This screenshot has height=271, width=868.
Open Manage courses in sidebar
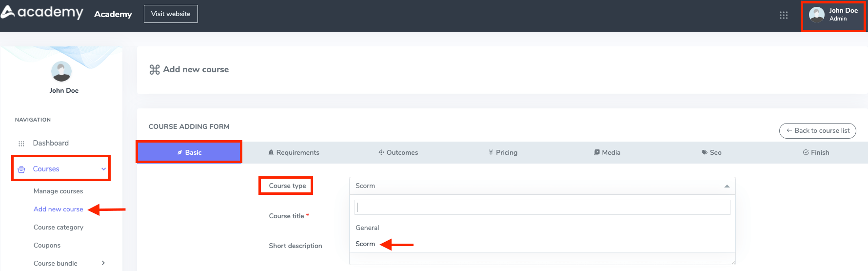tap(58, 191)
